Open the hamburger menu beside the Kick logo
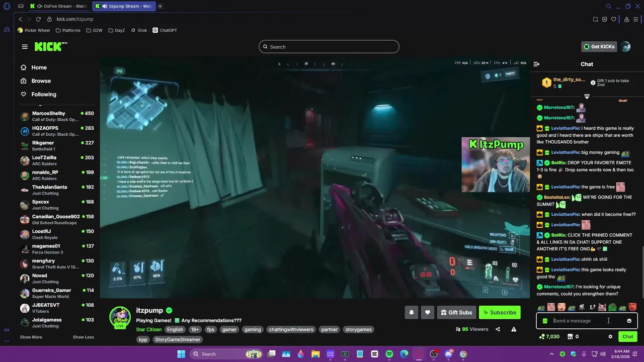 pyautogui.click(x=25, y=47)
